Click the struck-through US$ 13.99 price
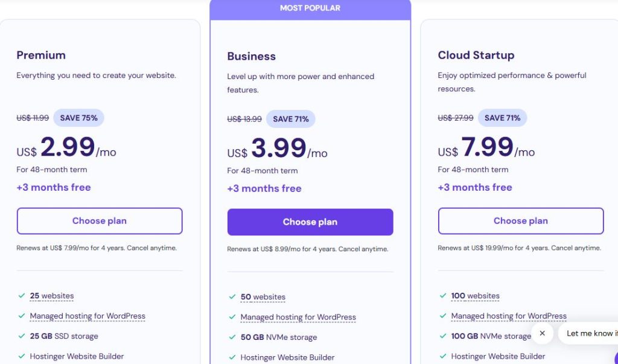Image resolution: width=618 pixels, height=364 pixels. [244, 119]
